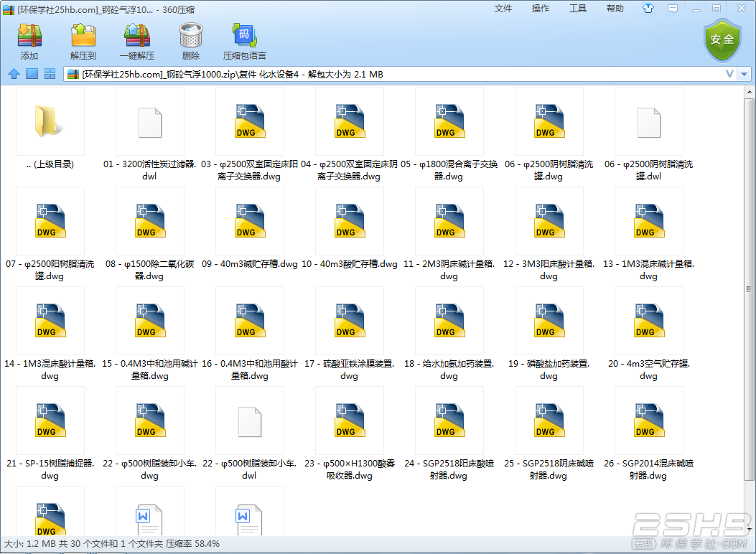
Task: Click the 删除 (Delete) trash icon
Action: pos(190,35)
